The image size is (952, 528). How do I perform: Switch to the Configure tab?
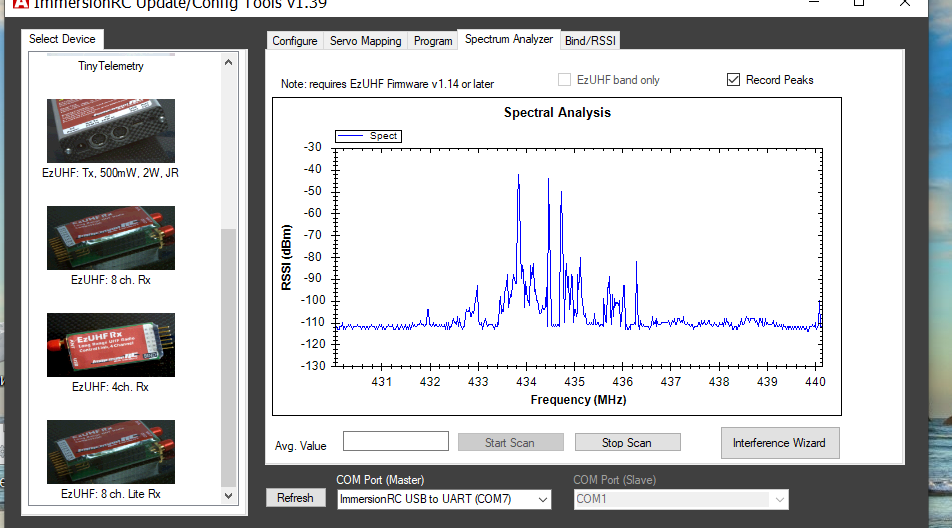click(x=295, y=41)
